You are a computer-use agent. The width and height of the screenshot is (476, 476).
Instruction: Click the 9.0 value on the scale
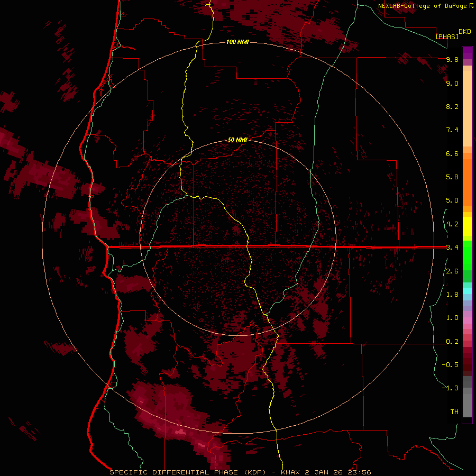coord(452,83)
